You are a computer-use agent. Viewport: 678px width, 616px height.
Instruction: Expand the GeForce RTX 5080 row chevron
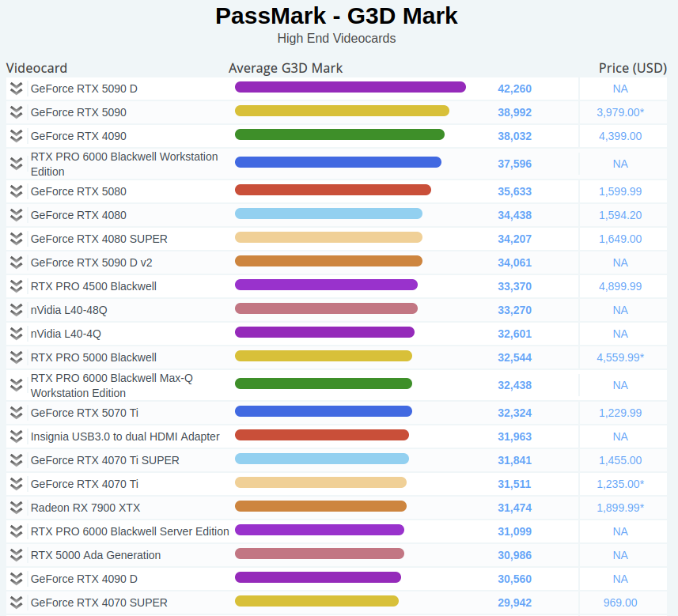[x=17, y=191]
